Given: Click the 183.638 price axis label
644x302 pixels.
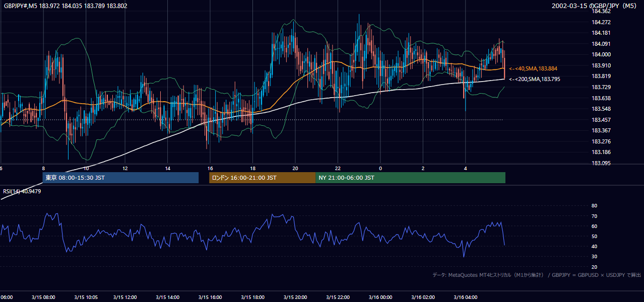Looking at the screenshot, I should tap(601, 98).
